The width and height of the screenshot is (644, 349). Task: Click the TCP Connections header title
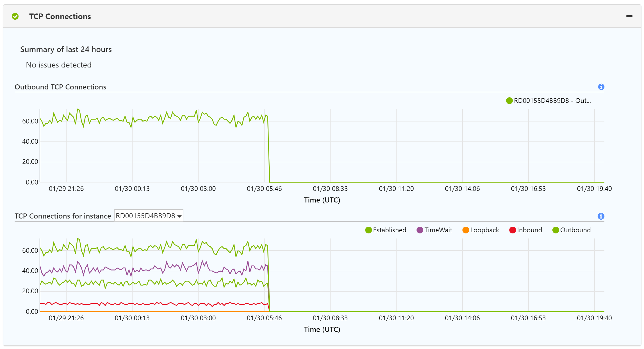pos(60,16)
